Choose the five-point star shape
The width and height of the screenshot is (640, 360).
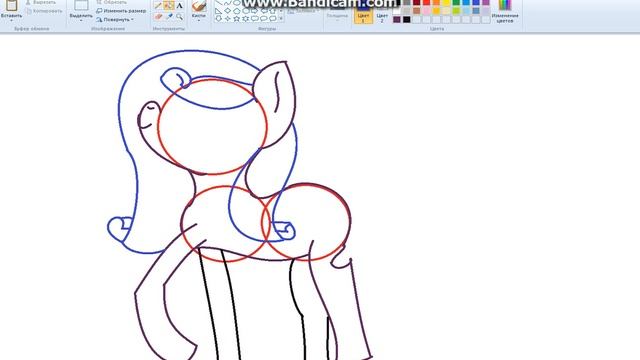coord(236,19)
